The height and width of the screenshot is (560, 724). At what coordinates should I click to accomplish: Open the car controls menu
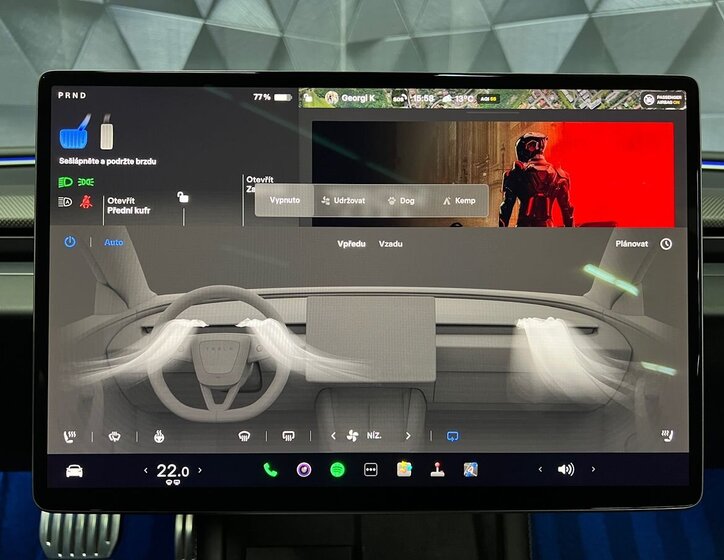coord(74,470)
